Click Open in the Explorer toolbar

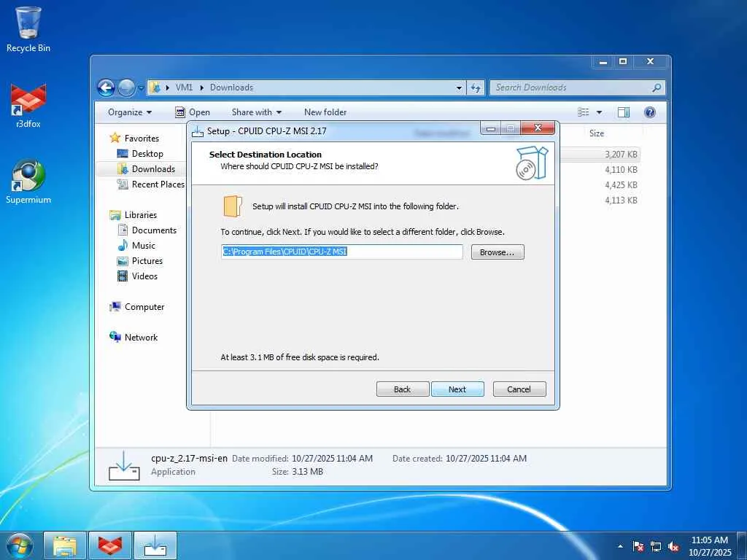[193, 112]
